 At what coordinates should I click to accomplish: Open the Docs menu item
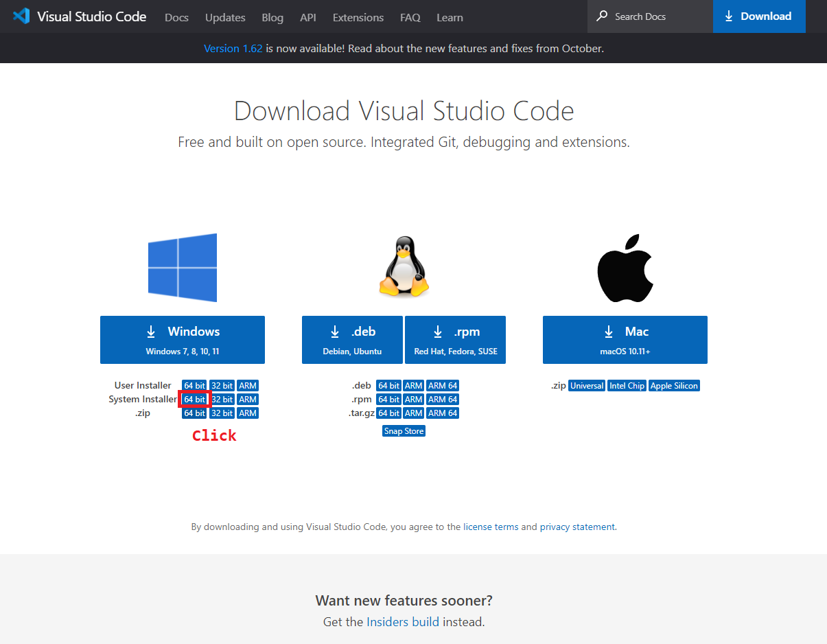(176, 17)
